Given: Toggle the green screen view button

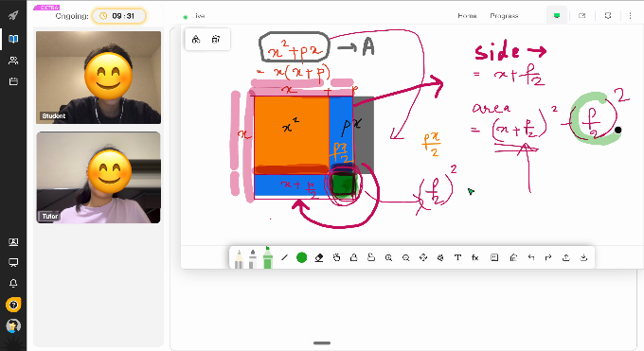Looking at the screenshot, I should coord(557,15).
